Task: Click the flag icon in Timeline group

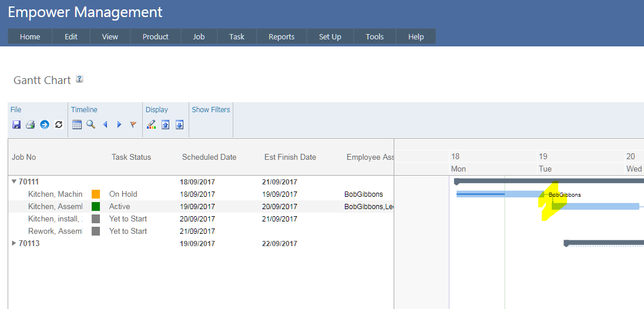Action: (133, 125)
